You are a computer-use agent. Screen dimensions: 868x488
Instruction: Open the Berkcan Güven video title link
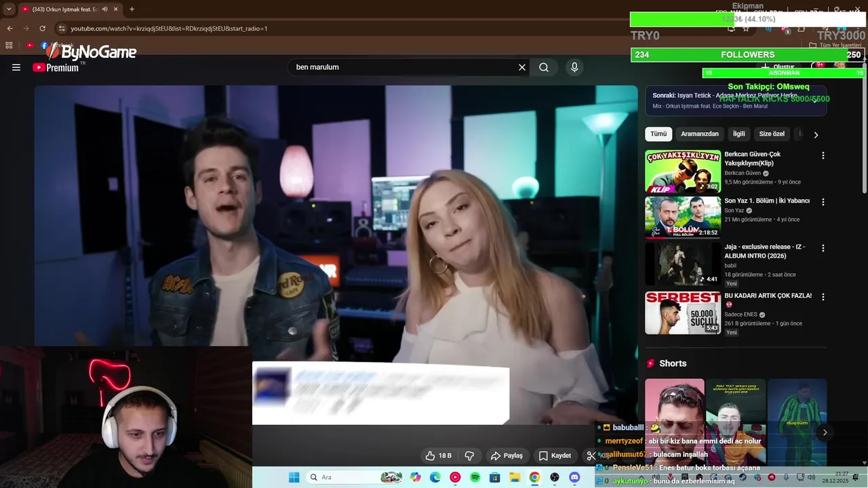pyautogui.click(x=752, y=159)
